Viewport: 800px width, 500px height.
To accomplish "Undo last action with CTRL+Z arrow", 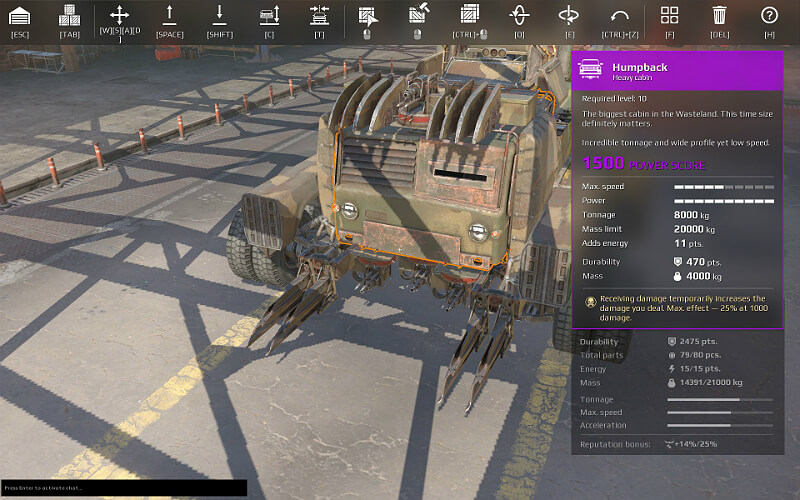I will (x=619, y=16).
